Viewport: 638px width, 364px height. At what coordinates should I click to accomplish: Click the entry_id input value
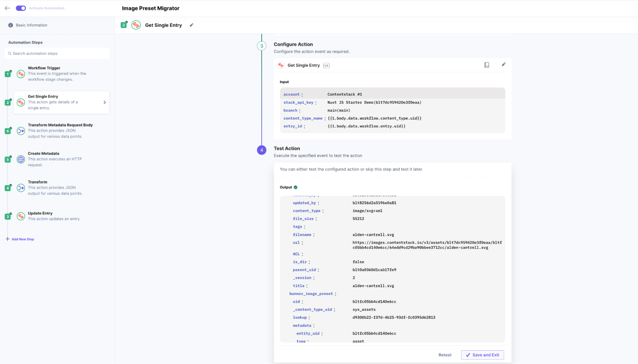(x=366, y=126)
